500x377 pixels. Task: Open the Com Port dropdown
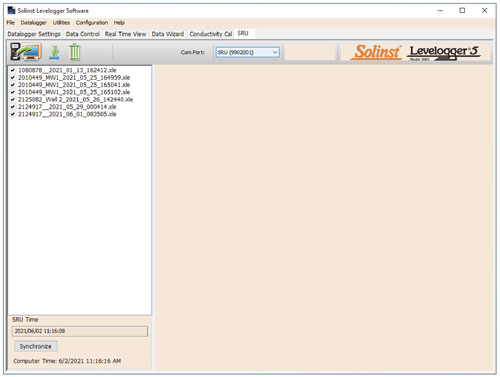248,52
